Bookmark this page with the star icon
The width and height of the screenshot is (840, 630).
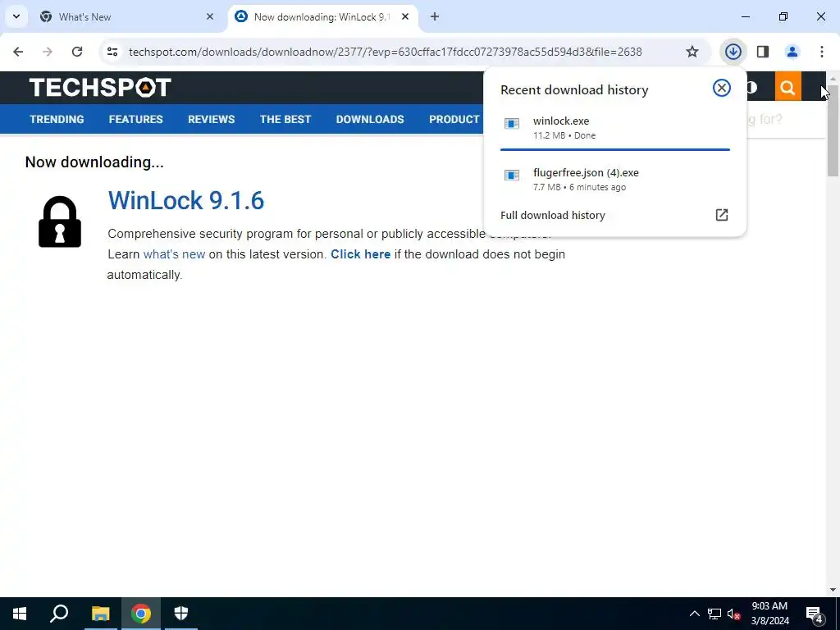coord(692,52)
